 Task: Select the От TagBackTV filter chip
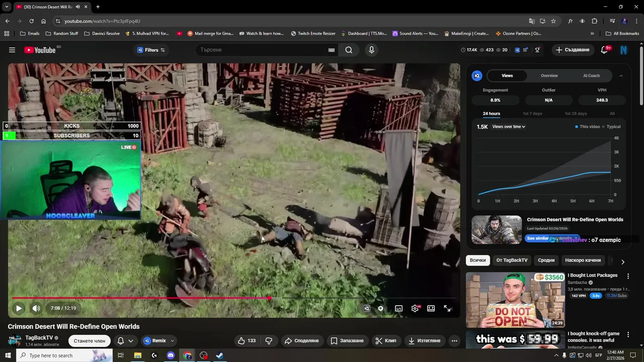(512, 260)
